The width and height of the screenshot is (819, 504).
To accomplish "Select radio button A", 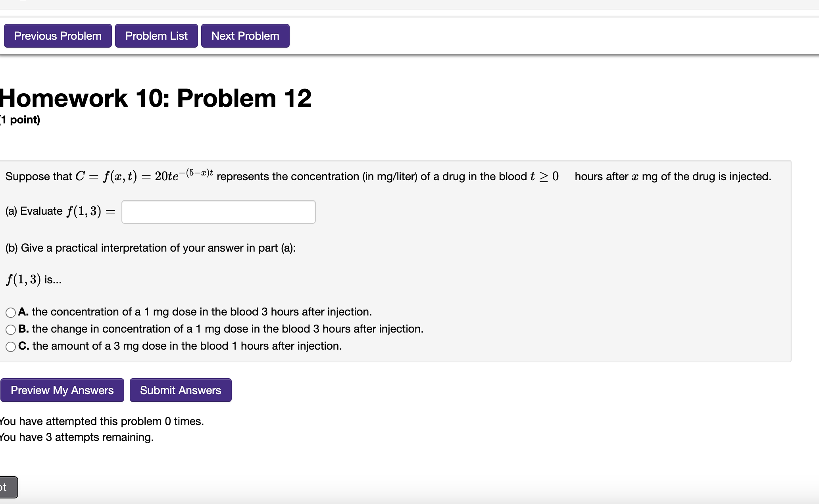I will [10, 312].
